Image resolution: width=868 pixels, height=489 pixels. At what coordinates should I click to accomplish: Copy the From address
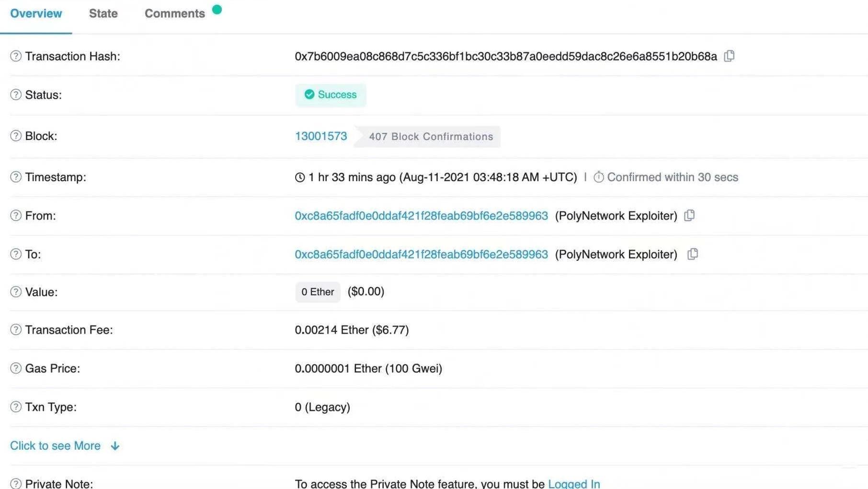tap(689, 216)
